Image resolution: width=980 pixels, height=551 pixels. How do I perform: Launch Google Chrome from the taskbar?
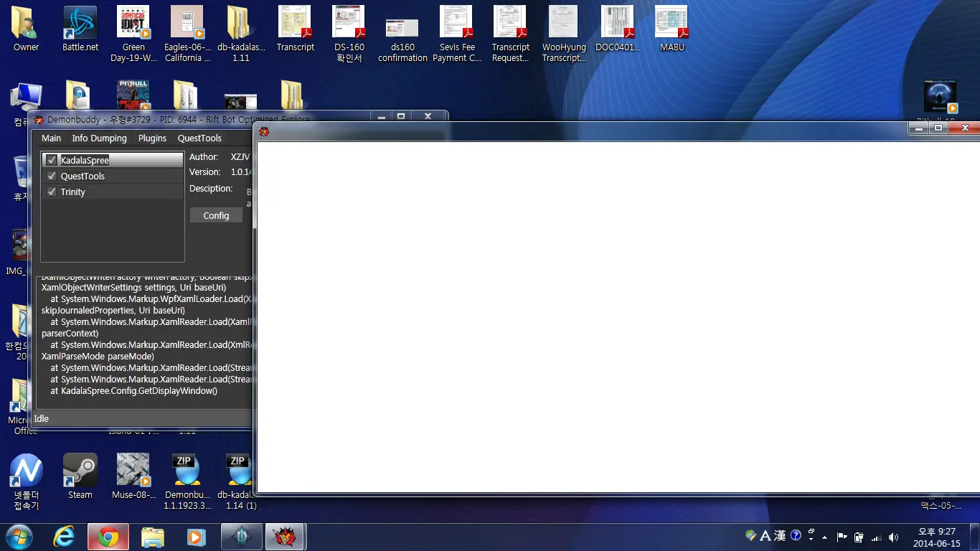(x=108, y=537)
